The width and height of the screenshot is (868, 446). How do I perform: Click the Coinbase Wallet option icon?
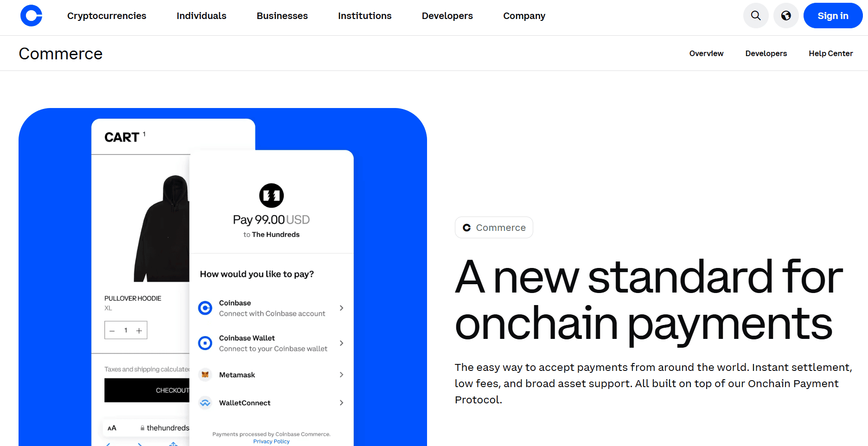[x=205, y=343]
